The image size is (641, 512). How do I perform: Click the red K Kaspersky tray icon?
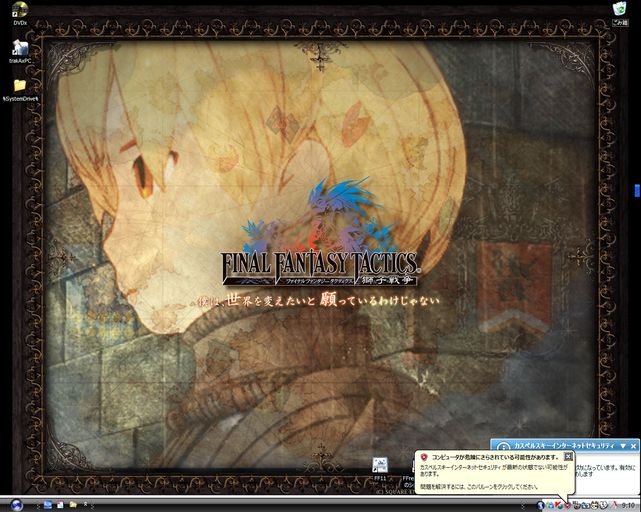click(x=559, y=505)
